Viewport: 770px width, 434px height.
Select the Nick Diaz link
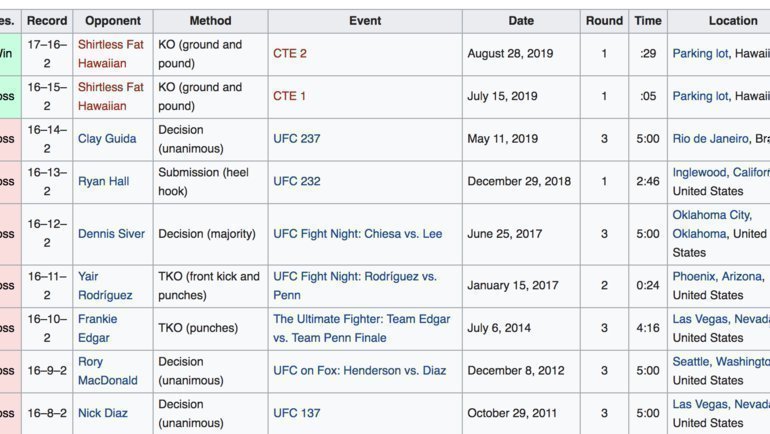pos(104,413)
